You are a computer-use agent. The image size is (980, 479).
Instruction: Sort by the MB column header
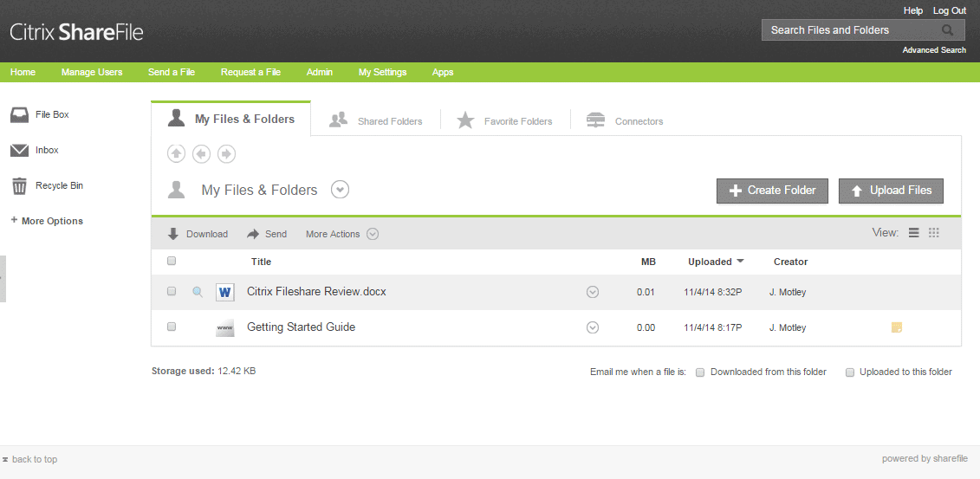pos(648,262)
